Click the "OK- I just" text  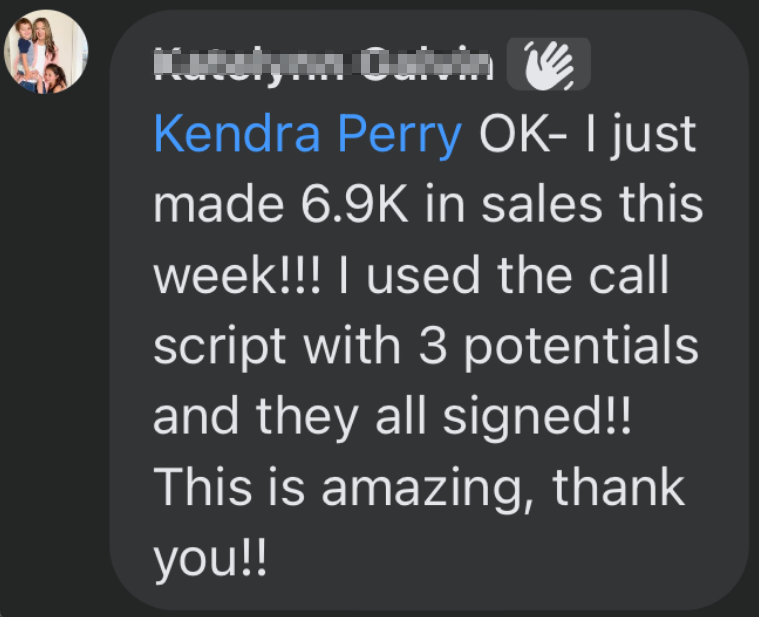(588, 135)
